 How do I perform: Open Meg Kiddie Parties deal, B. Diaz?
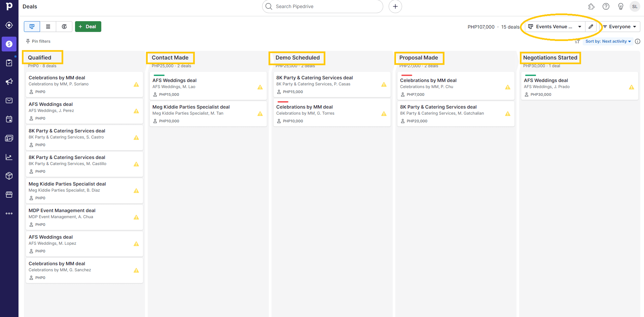[x=84, y=191]
